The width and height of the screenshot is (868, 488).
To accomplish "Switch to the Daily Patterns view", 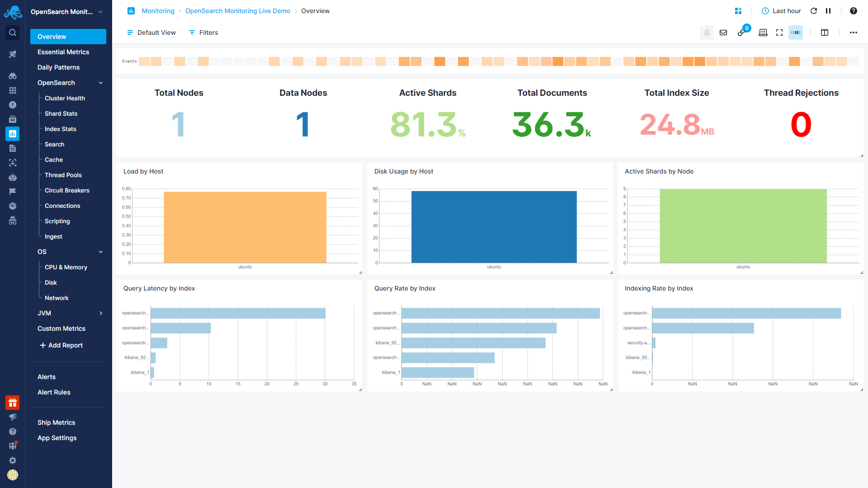I will coord(59,67).
